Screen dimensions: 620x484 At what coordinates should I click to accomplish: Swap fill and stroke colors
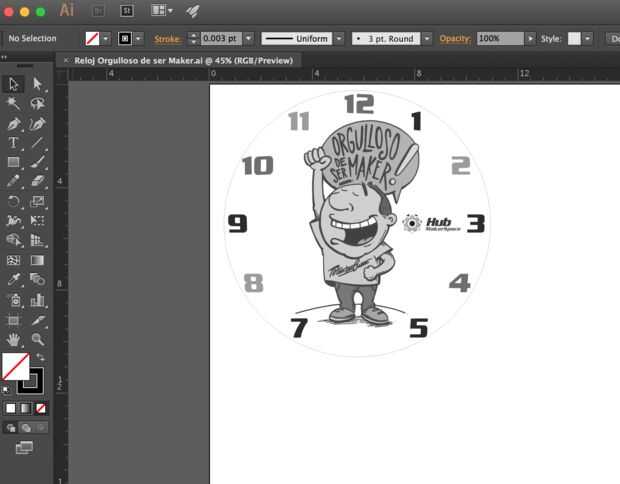[40, 357]
